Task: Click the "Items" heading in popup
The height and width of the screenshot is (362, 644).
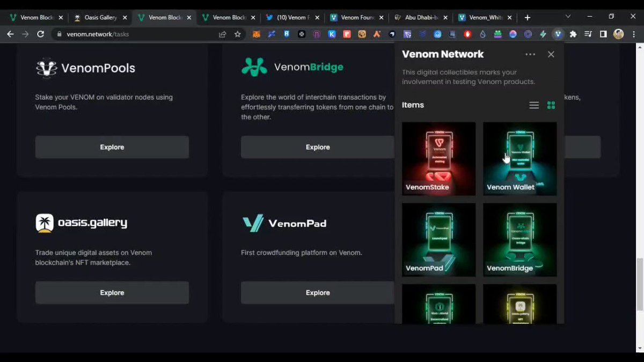Action: coord(413,105)
